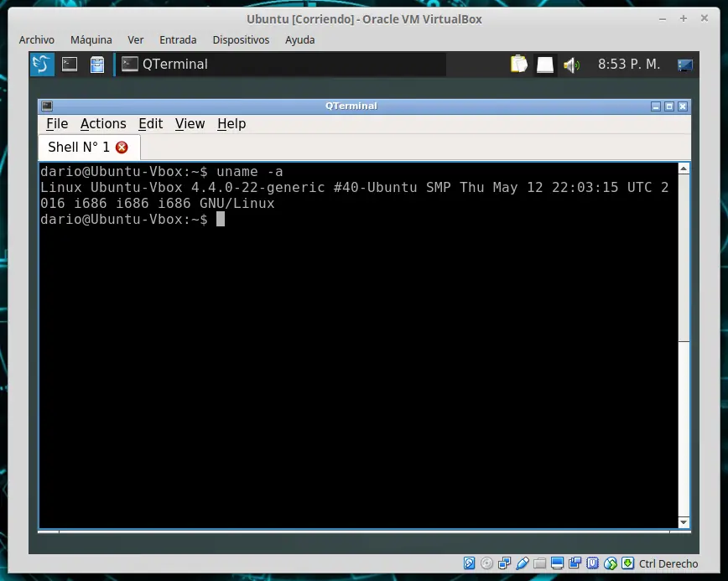Screen dimensions: 728x581
Task: Launch terminal from panel quick-launch icon
Action: (x=70, y=64)
